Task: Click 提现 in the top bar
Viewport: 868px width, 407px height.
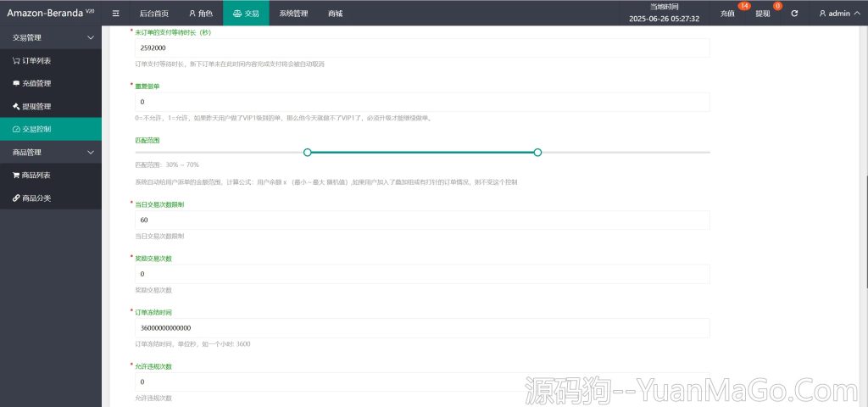Action: point(763,14)
